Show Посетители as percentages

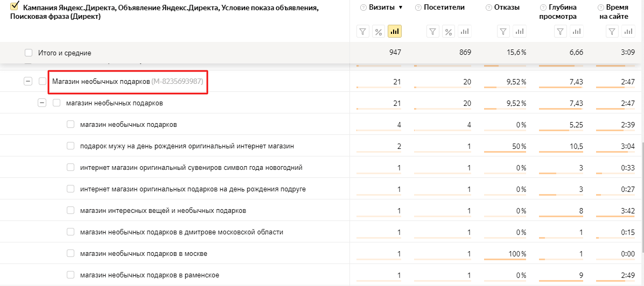pos(449,31)
